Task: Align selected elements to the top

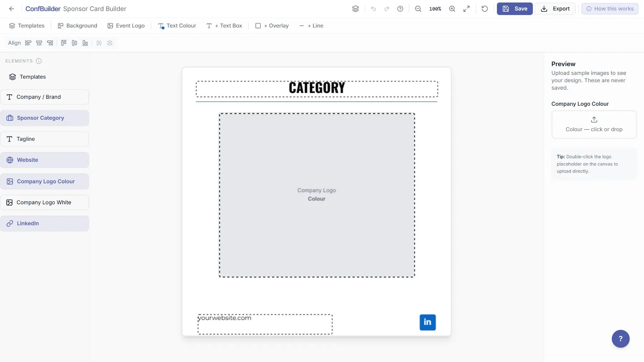Action: point(64,43)
